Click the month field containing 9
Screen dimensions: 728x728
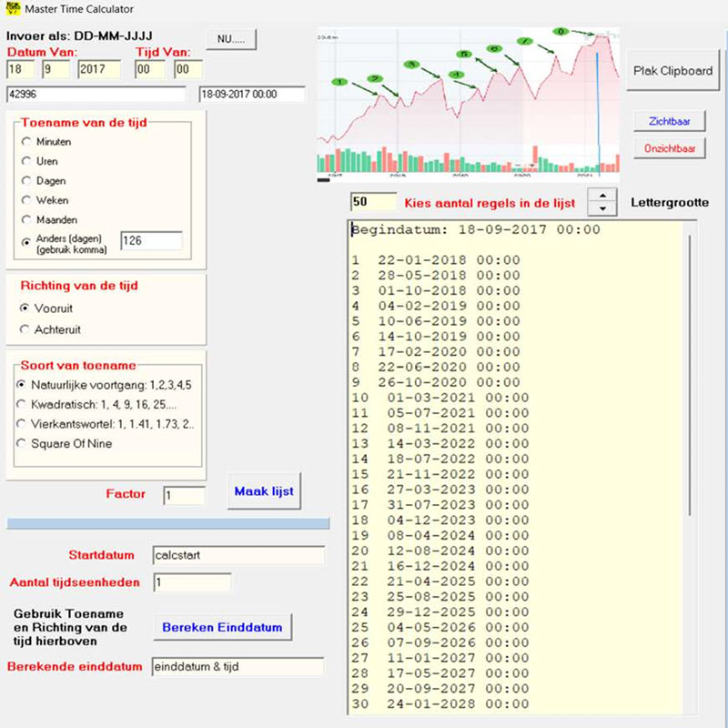click(x=56, y=69)
